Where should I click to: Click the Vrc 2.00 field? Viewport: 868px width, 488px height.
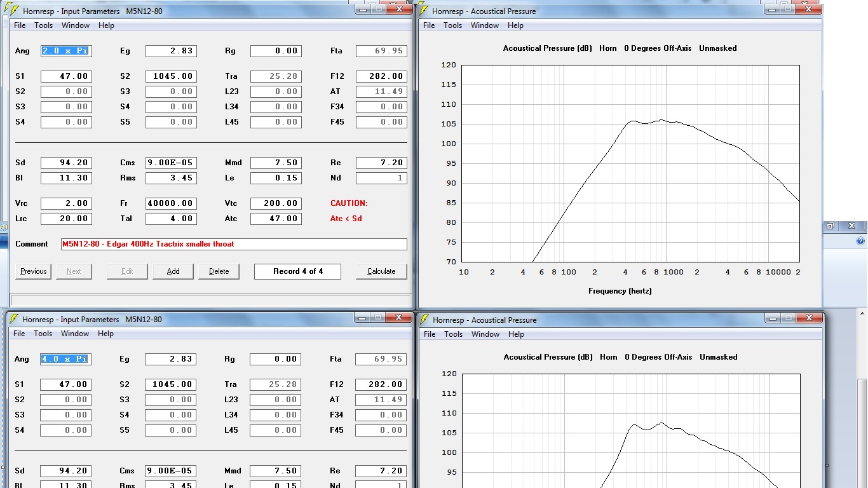(66, 203)
